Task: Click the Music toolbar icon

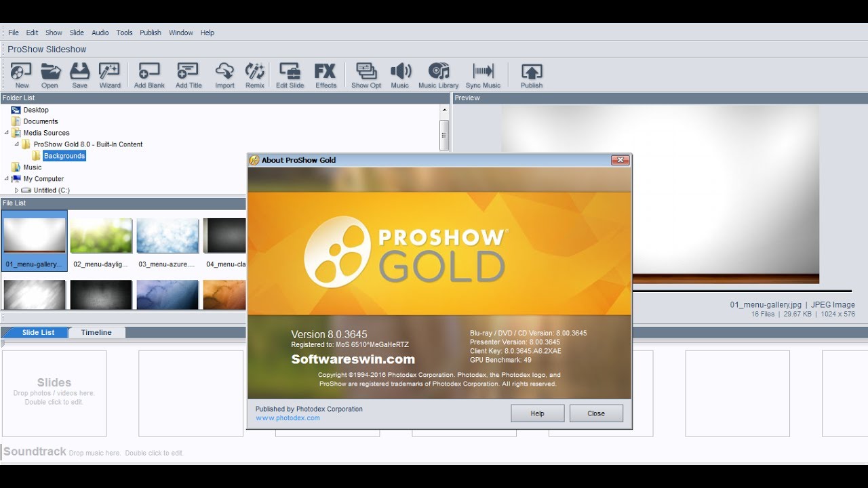Action: [400, 75]
